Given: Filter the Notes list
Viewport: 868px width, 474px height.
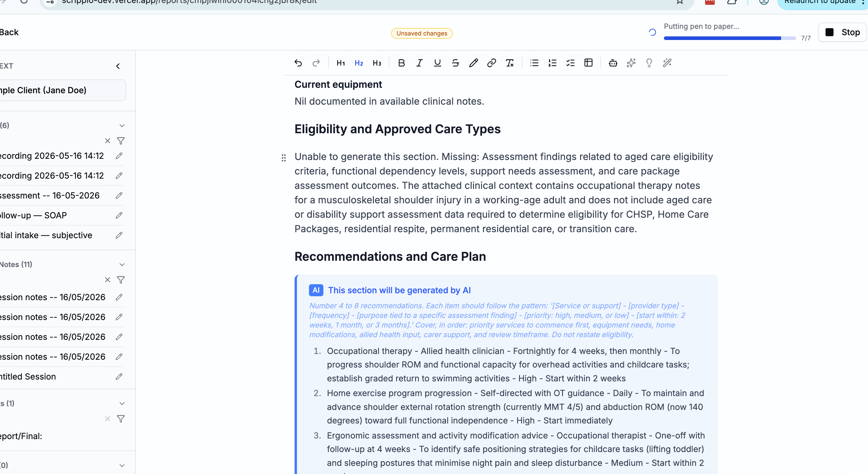Looking at the screenshot, I should pyautogui.click(x=121, y=280).
